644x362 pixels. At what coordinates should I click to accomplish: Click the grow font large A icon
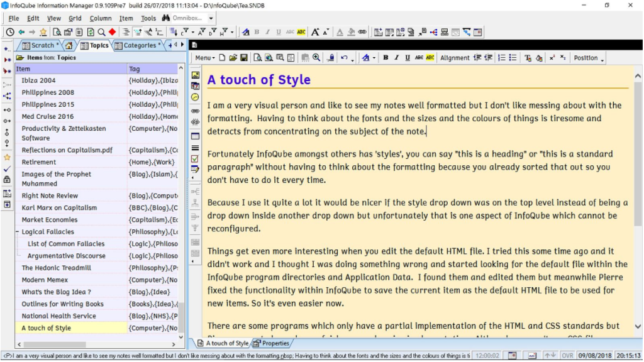click(315, 32)
